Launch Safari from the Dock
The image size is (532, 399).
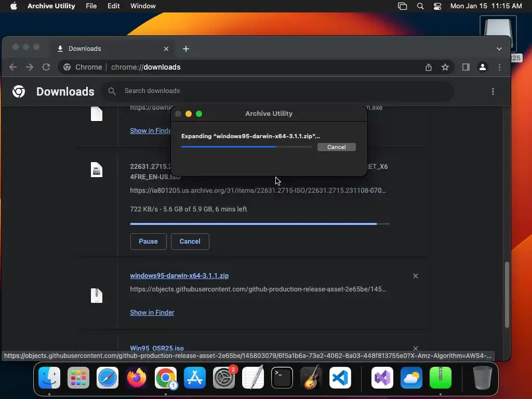click(x=108, y=378)
